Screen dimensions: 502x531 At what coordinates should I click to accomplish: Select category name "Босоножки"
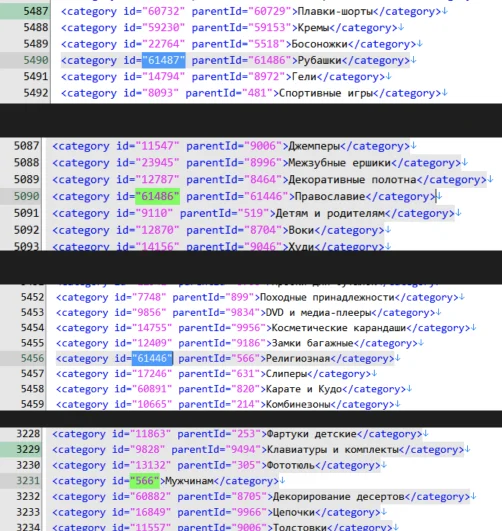pos(319,44)
